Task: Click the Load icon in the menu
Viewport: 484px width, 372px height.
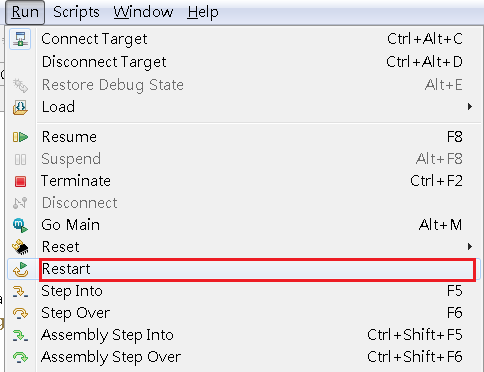Action: (20, 107)
